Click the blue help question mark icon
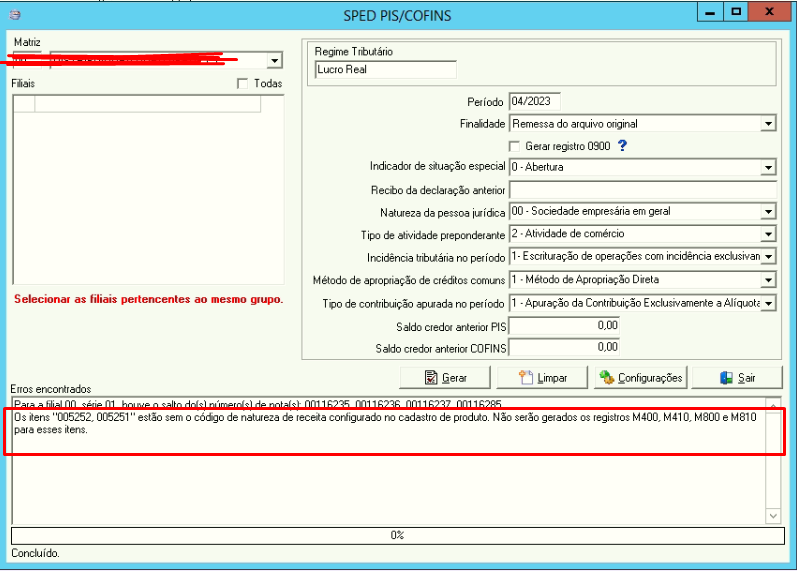The image size is (797, 571). tap(622, 146)
